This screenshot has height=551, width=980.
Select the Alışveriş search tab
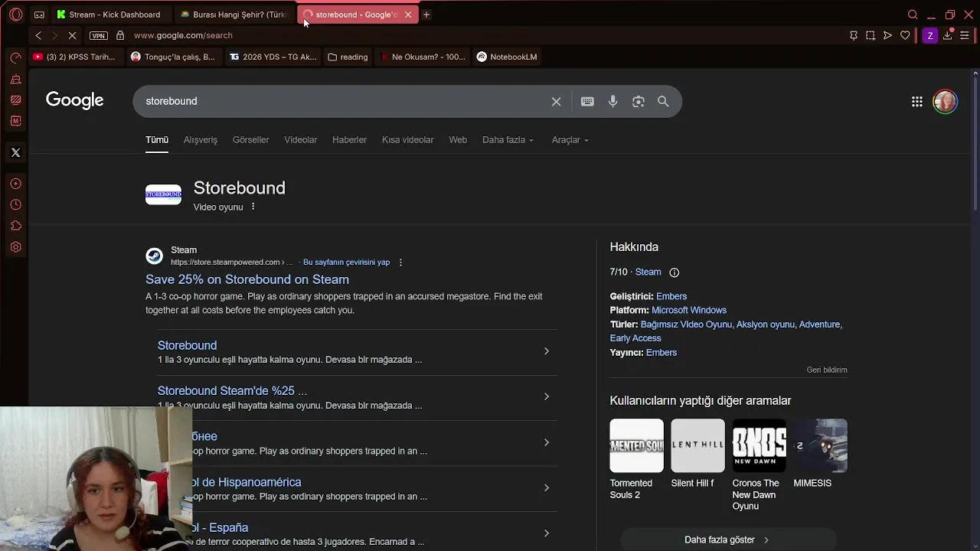pyautogui.click(x=201, y=140)
